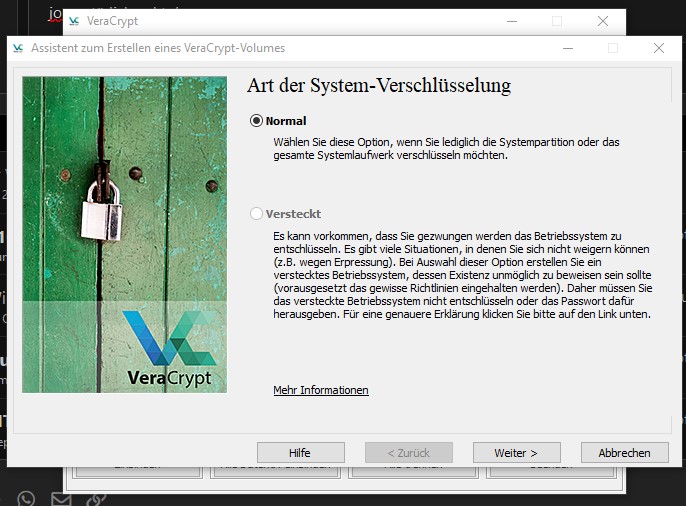Click the 'Art der System-Verschlüsselung' heading
Screen dimensions: 686x506
tap(379, 85)
